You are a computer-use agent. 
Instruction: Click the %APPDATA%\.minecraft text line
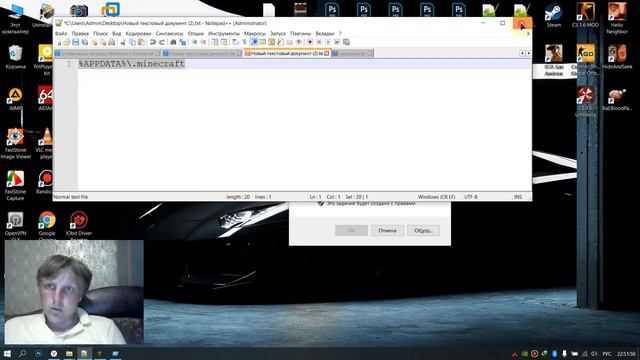(131, 64)
